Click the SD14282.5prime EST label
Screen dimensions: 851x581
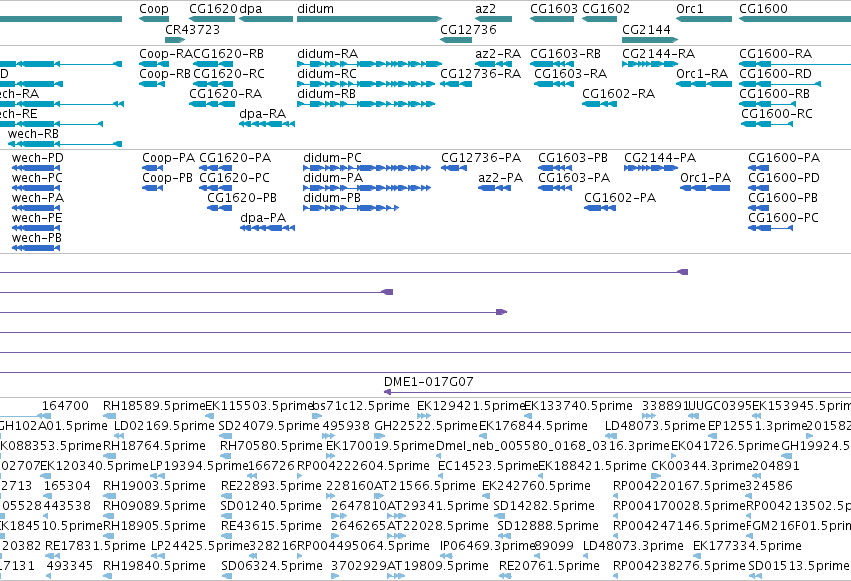(544, 506)
